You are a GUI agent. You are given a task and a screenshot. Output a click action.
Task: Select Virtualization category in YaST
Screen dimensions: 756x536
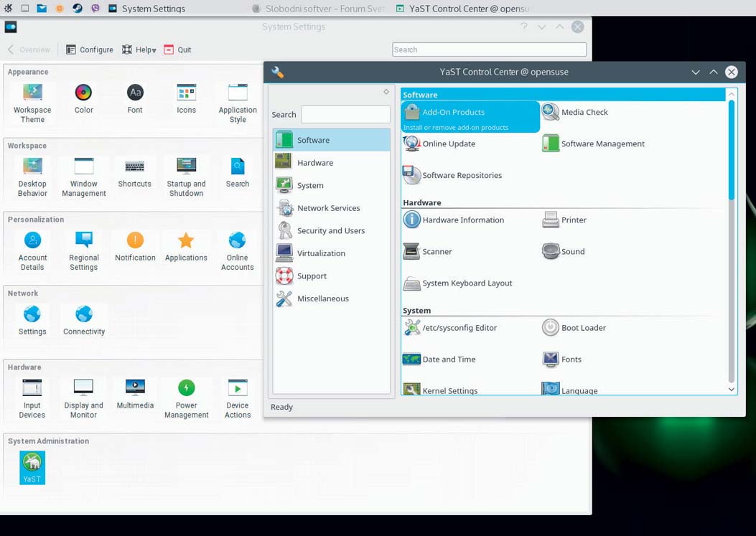click(331, 253)
